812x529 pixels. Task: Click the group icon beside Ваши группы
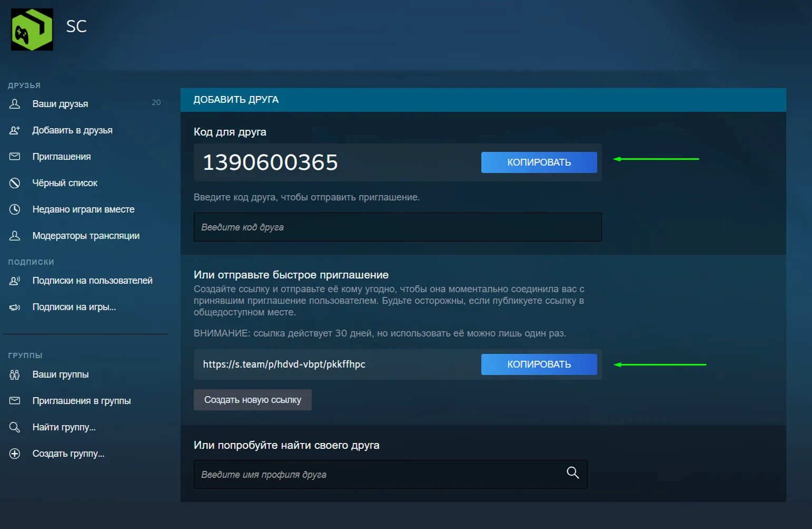tap(15, 374)
